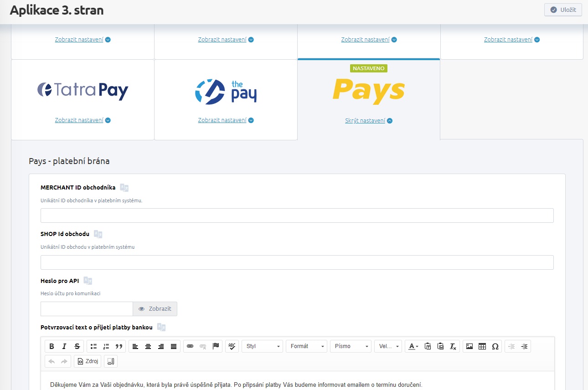Select the ThePay logo card
Viewport: 588px width, 390px height.
click(x=226, y=91)
